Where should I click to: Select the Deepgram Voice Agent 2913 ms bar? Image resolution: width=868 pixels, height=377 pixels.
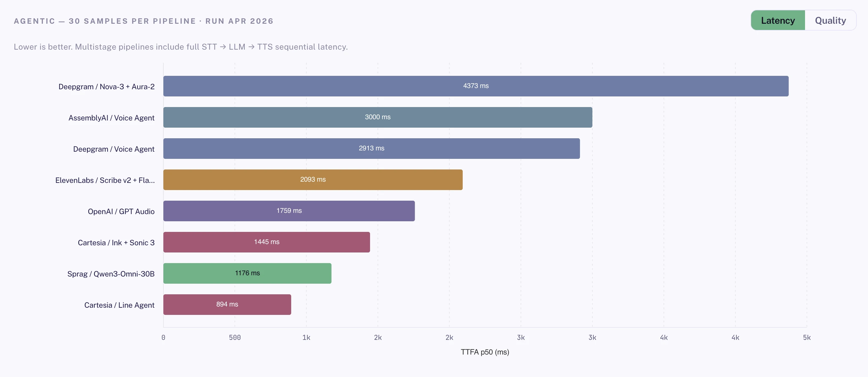point(372,148)
